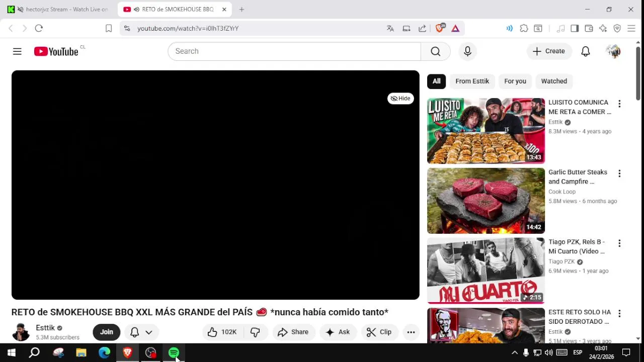Open options for Tiago PZK video
Image resolution: width=644 pixels, height=362 pixels.
619,243
